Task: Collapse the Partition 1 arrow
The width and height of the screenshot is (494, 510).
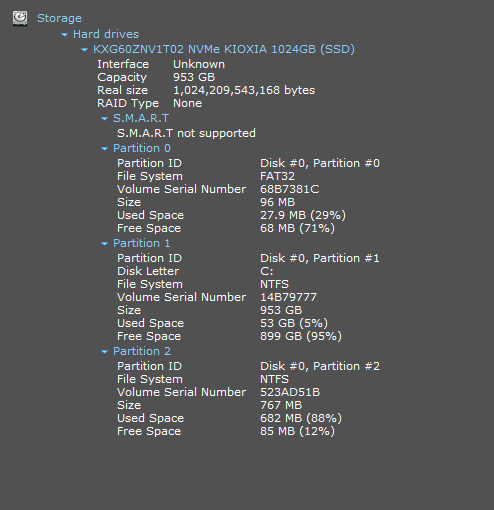Action: [x=104, y=244]
